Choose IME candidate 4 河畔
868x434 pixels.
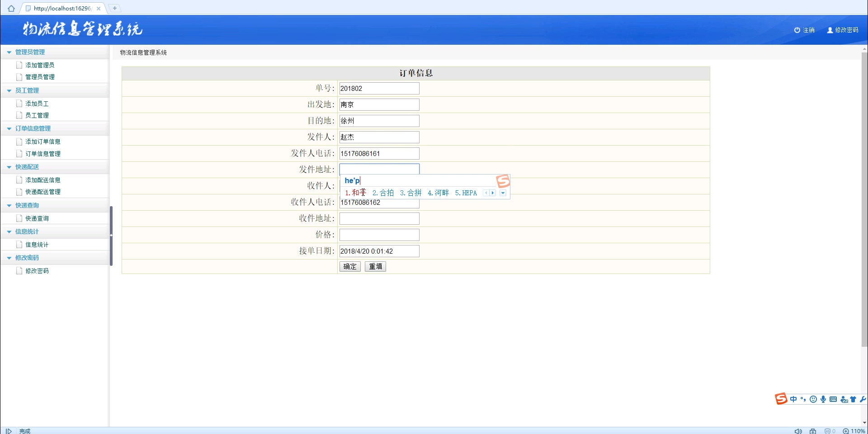[438, 193]
